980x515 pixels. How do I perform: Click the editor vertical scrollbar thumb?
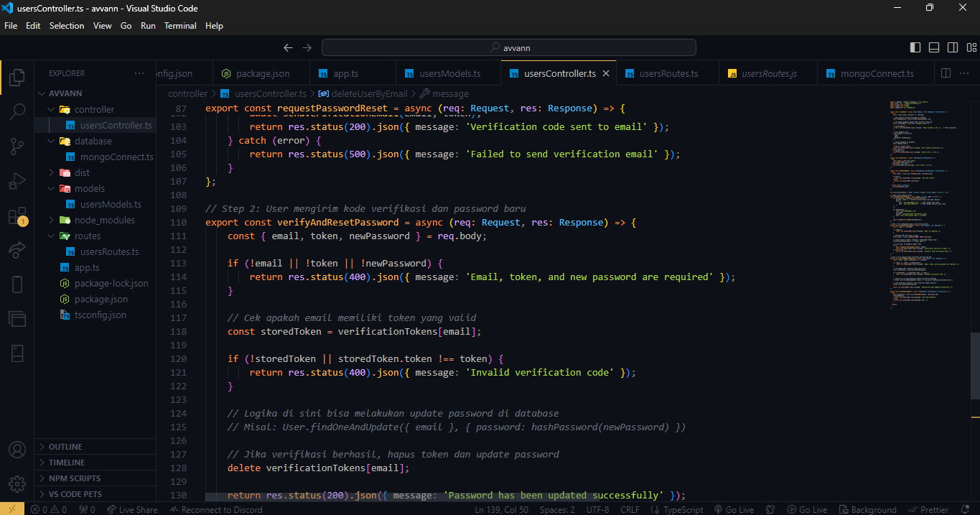pos(974,366)
